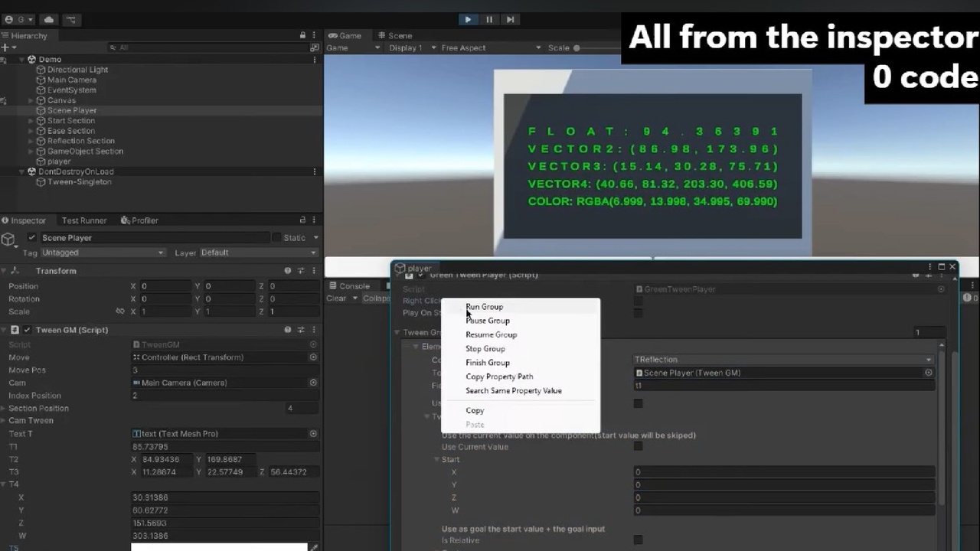Click the T5 color swatch field
The image size is (980, 551).
coord(219,547)
